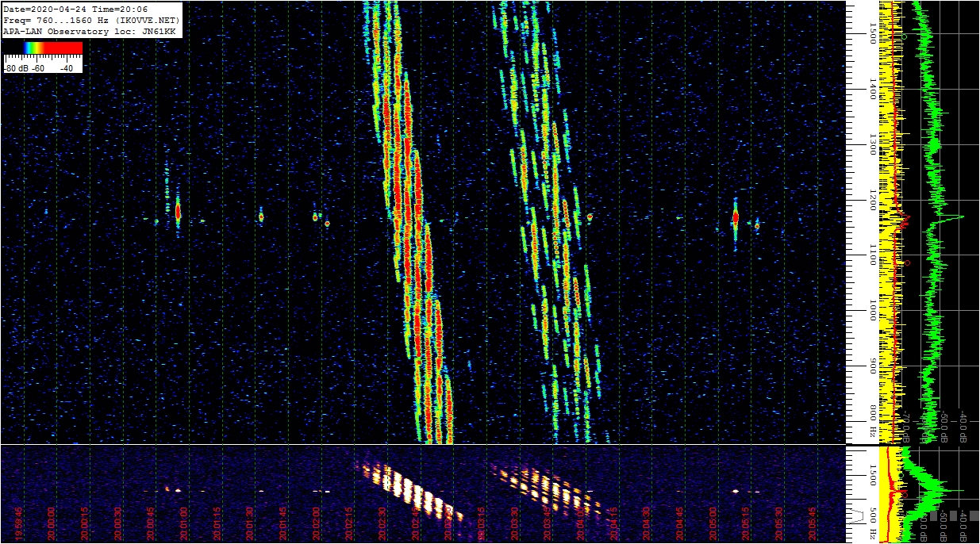Click the Freq= 760...1560 Hz info line
The width and height of the screenshot is (980, 544).
[x=91, y=20]
